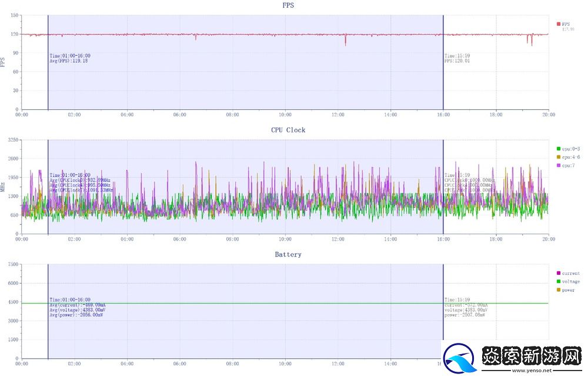Toggle the cpu:0-3 series in legend

click(559, 149)
